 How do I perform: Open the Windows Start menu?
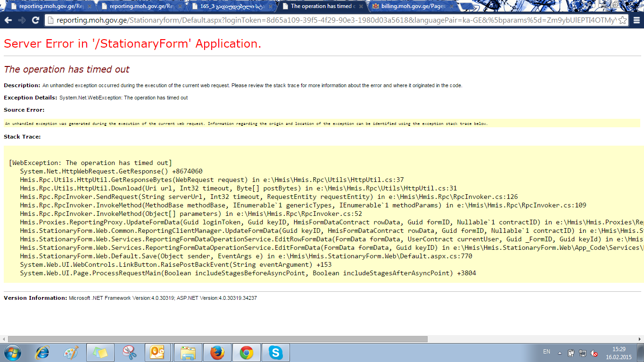(13, 353)
